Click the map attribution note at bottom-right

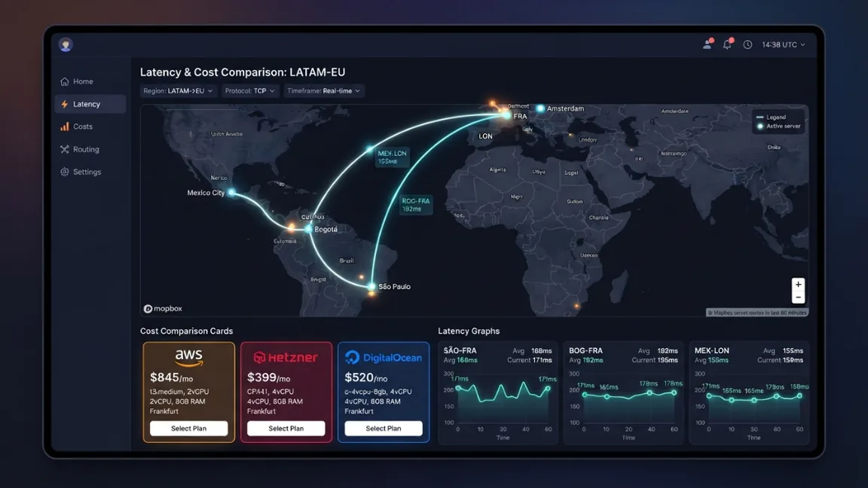[756, 313]
